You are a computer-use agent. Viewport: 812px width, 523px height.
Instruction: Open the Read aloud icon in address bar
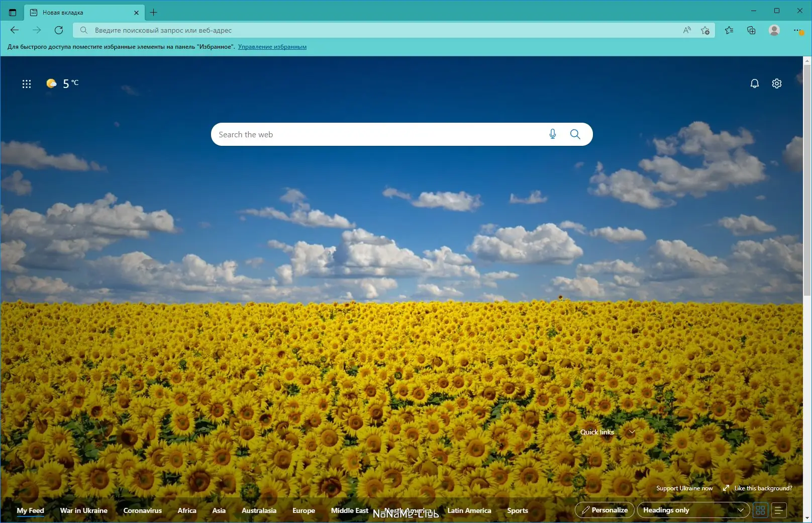(687, 30)
